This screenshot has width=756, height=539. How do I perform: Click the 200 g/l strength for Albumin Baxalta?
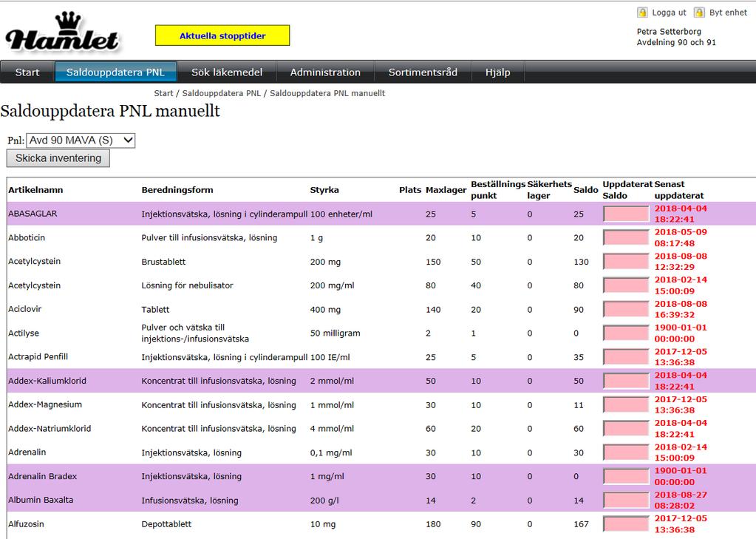[x=324, y=501]
